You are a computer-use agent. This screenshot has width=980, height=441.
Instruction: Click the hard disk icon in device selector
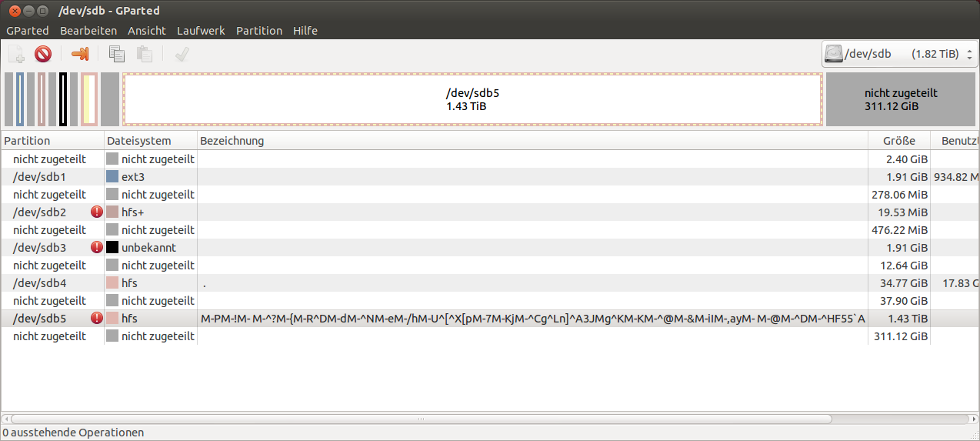(833, 54)
